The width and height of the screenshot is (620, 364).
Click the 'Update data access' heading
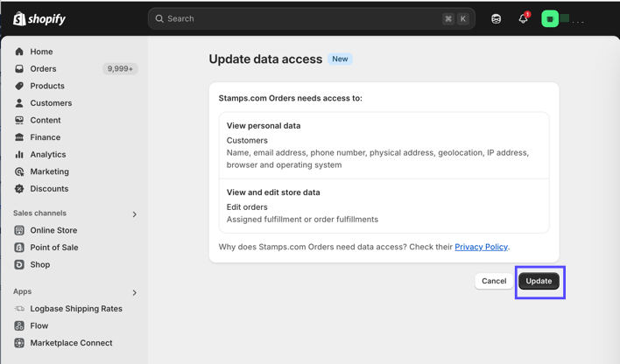pos(265,59)
